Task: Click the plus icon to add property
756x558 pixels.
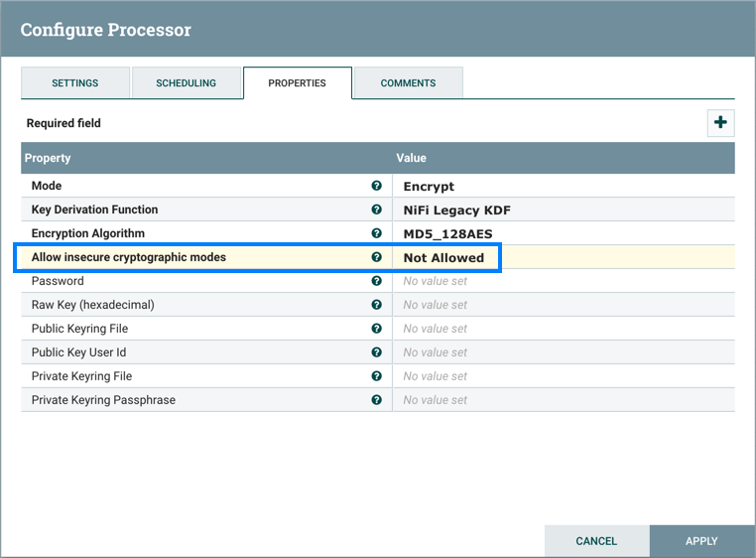Action: [x=720, y=123]
